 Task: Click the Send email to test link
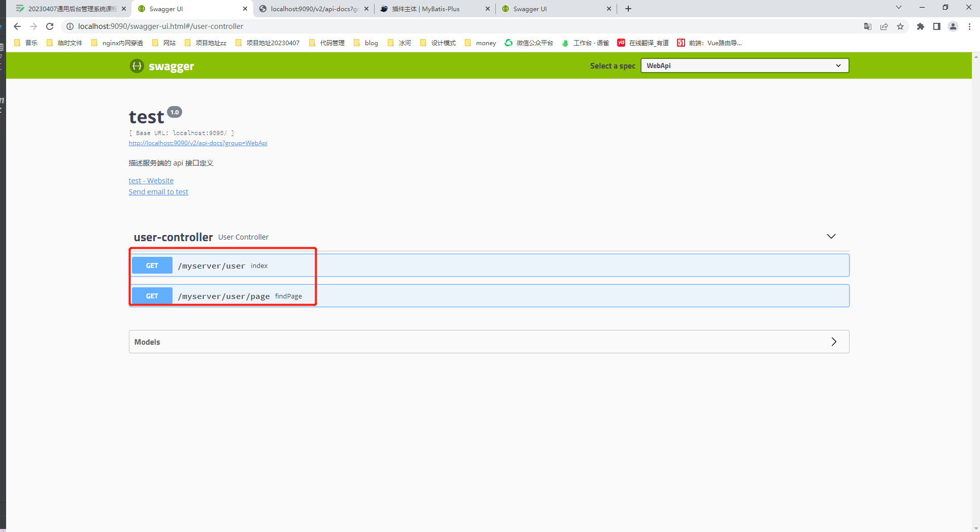(158, 192)
